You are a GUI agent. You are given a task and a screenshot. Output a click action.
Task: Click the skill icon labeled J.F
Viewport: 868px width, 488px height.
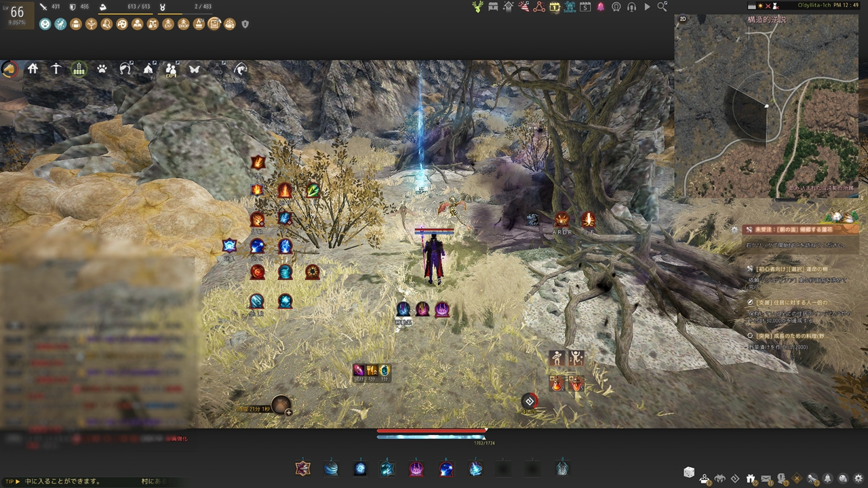click(x=588, y=220)
